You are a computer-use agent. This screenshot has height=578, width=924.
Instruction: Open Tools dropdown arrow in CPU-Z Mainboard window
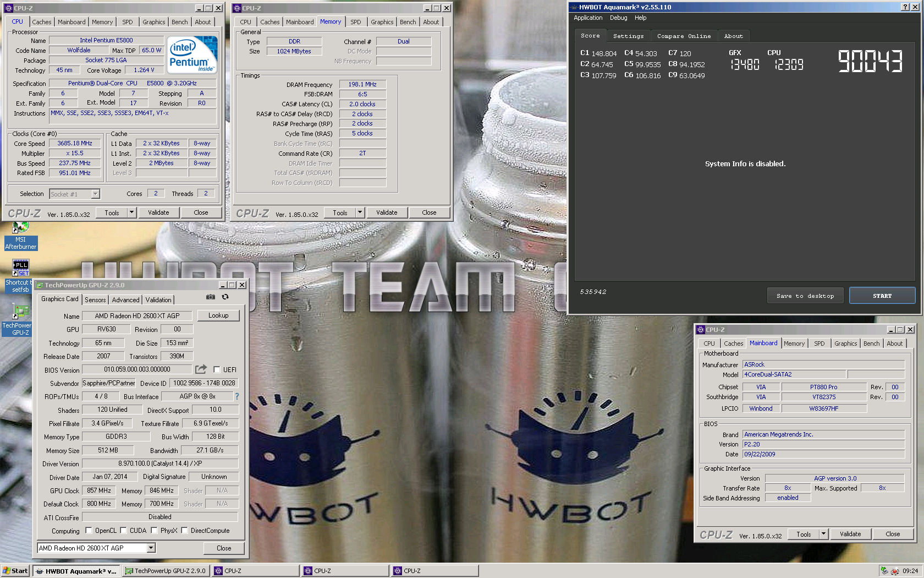(824, 534)
